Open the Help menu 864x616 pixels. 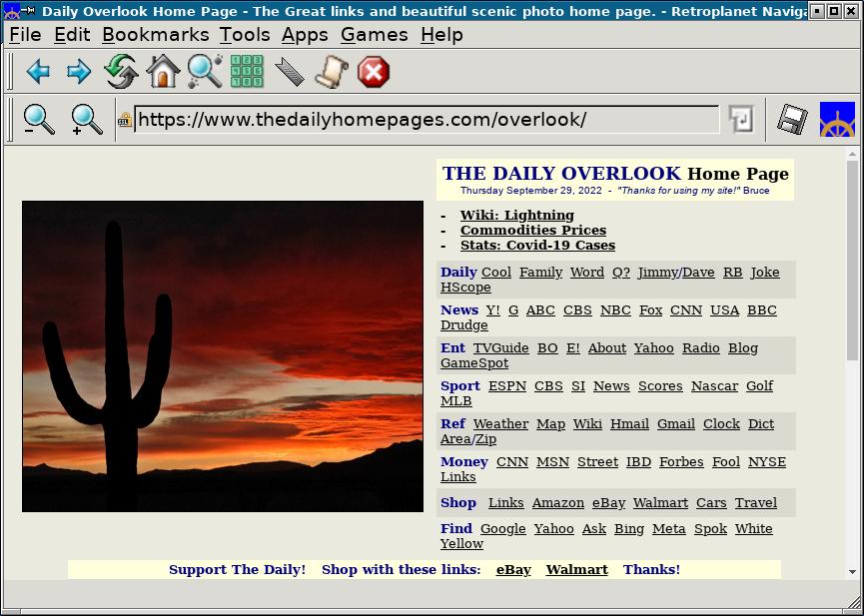point(441,35)
